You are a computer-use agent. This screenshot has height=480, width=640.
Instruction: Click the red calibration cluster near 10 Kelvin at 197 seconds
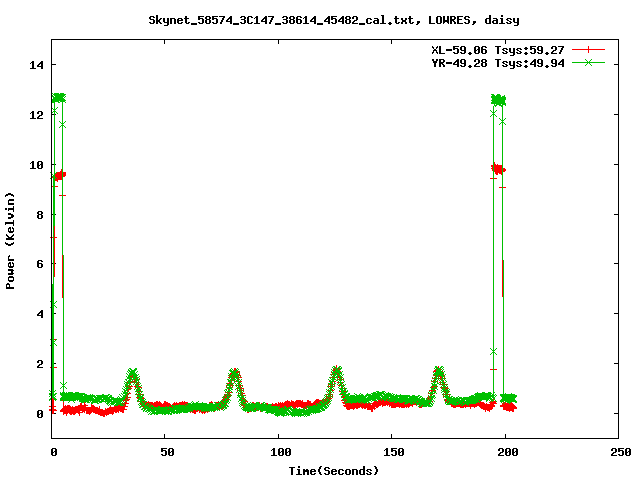[498, 169]
